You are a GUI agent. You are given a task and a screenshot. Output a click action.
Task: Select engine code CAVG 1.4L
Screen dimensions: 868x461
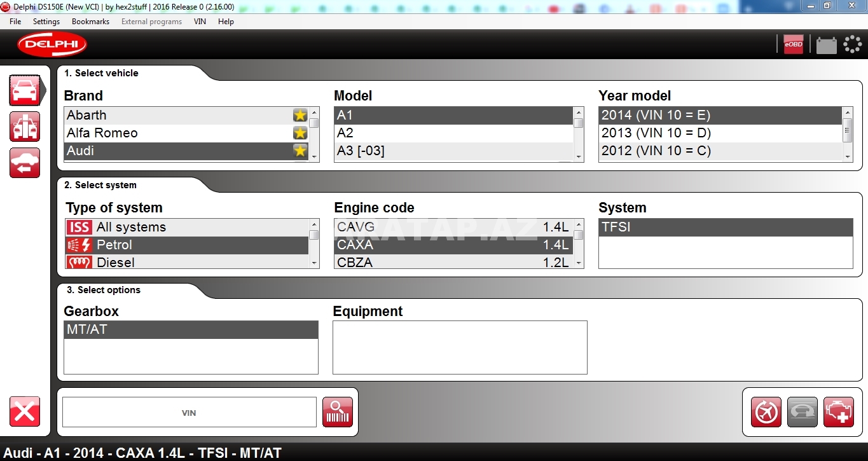pyautogui.click(x=453, y=227)
